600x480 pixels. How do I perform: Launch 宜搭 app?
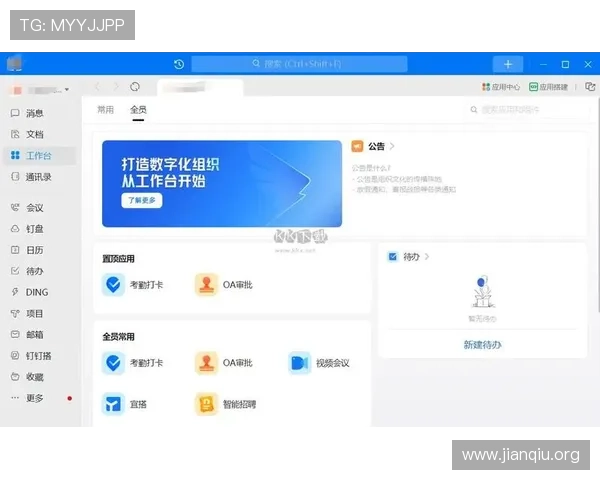tap(124, 404)
